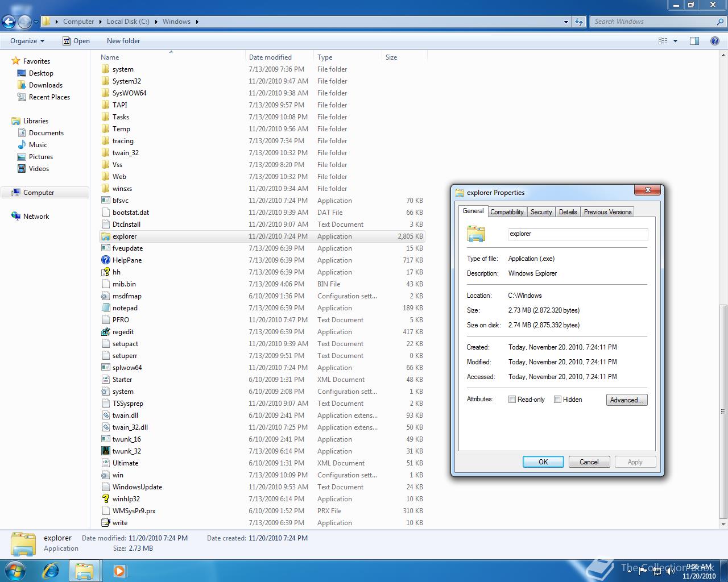
Task: Click the Forward navigation arrow
Action: point(24,22)
